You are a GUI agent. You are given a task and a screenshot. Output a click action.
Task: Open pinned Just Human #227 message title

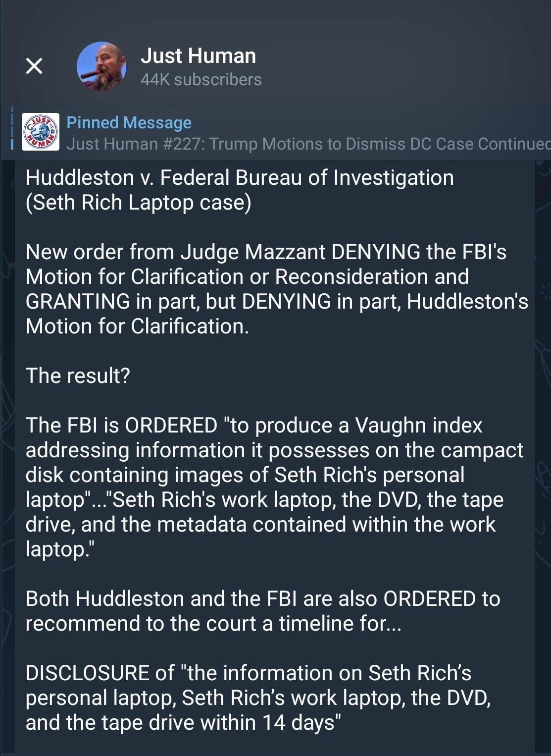click(307, 144)
